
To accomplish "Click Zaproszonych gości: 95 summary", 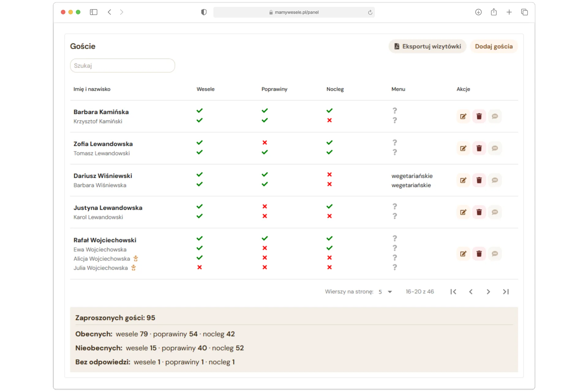I will pos(115,318).
